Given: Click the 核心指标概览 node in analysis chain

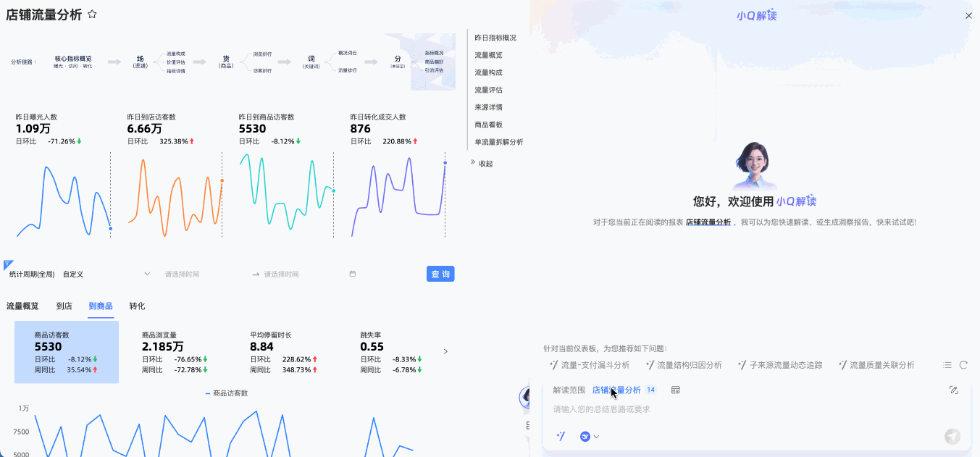Looking at the screenshot, I should click(x=73, y=62).
